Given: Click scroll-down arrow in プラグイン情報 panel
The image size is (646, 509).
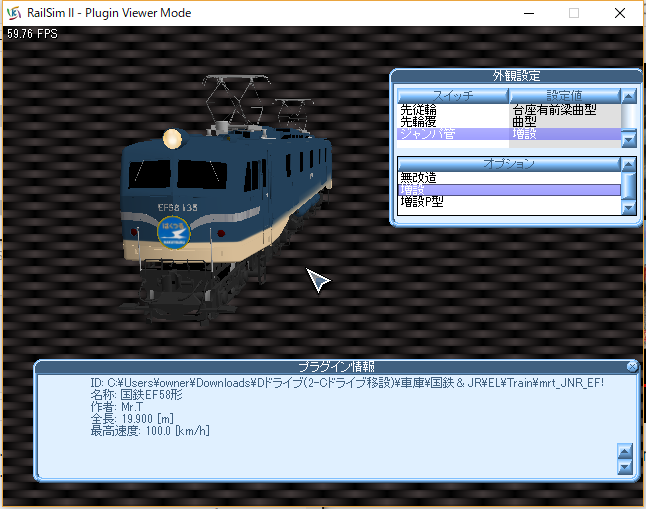Looking at the screenshot, I should [x=625, y=467].
